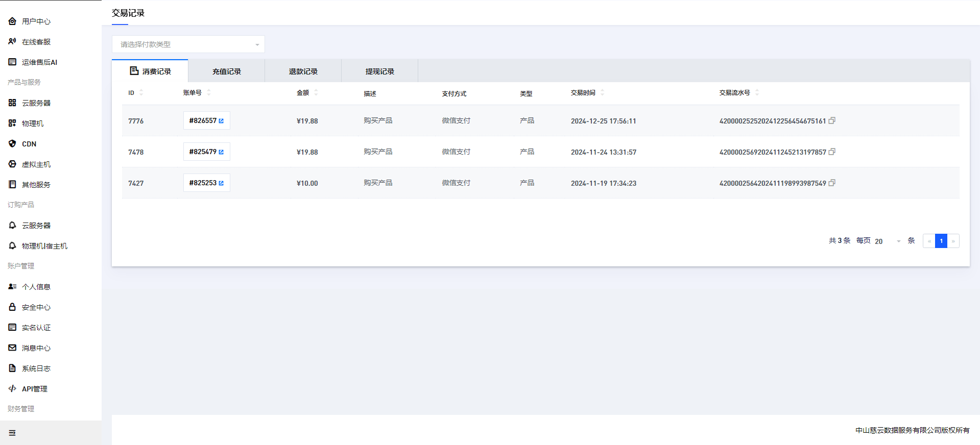Click ID cell 7478

coord(136,152)
